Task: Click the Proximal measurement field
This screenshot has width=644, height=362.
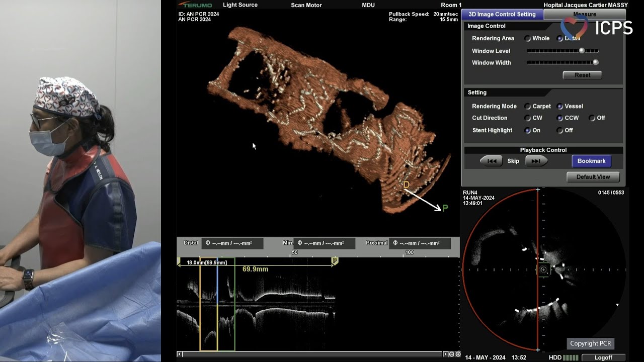Action: coord(420,243)
